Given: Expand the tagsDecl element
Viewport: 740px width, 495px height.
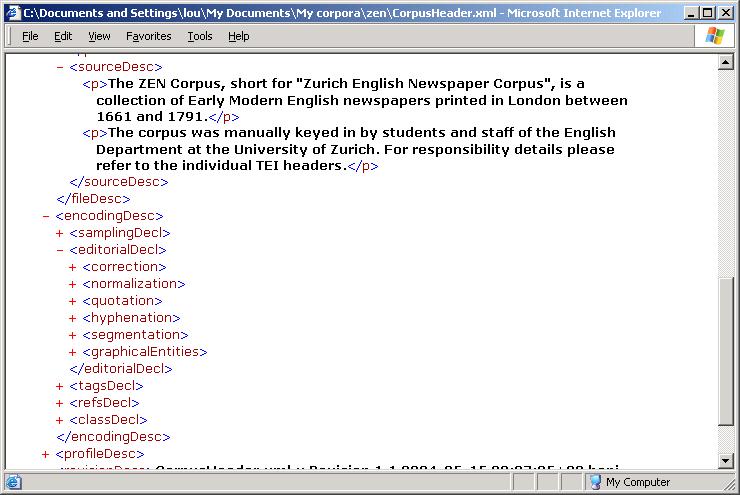Looking at the screenshot, I should click(x=60, y=386).
